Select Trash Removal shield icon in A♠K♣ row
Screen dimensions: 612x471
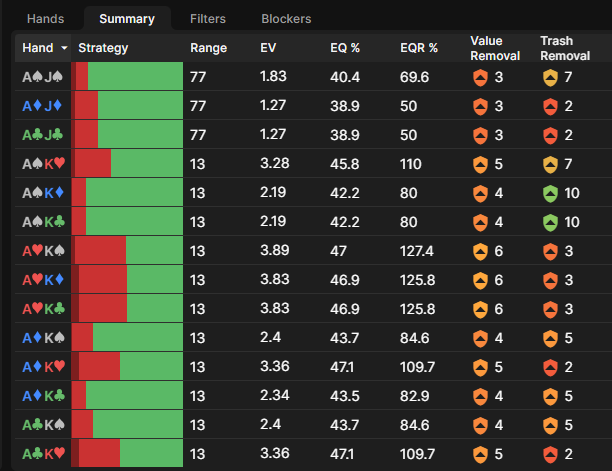pyautogui.click(x=549, y=222)
